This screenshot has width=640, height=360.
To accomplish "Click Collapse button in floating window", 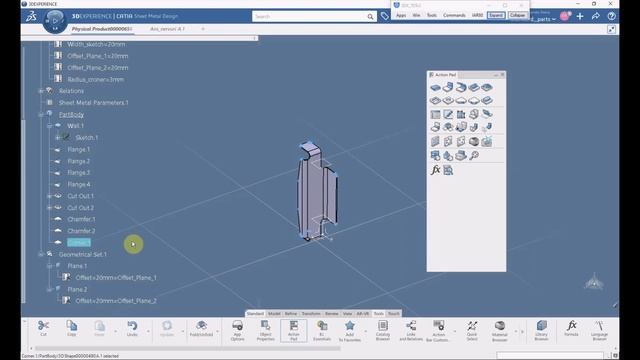I will point(517,16).
